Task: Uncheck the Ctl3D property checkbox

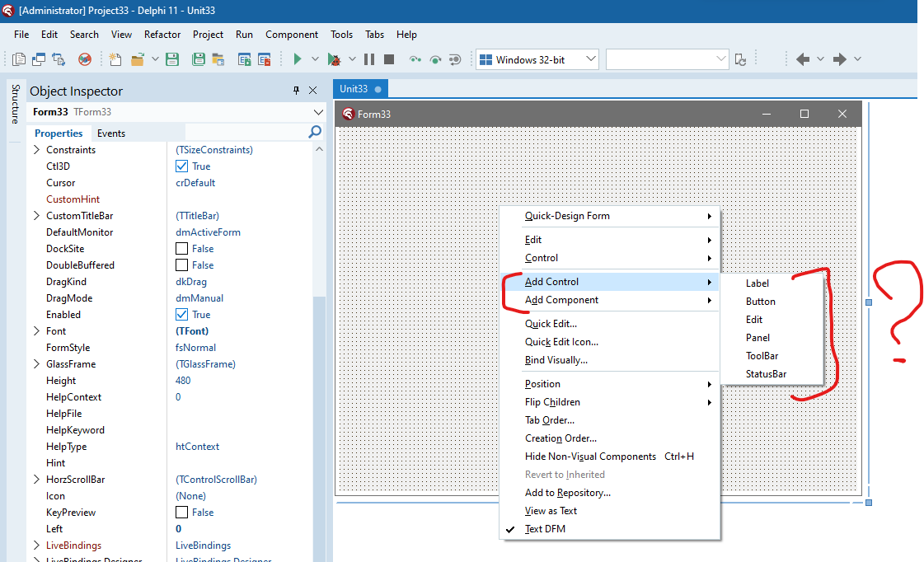Action: (x=182, y=166)
